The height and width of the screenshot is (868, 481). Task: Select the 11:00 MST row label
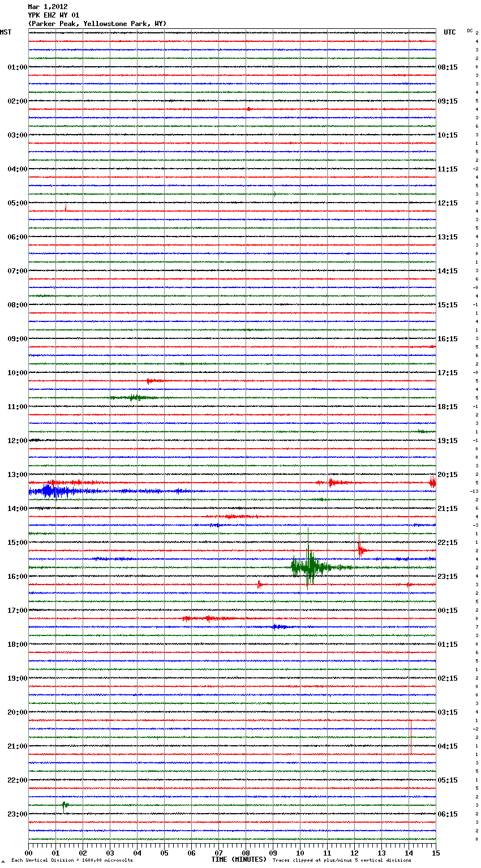point(18,407)
